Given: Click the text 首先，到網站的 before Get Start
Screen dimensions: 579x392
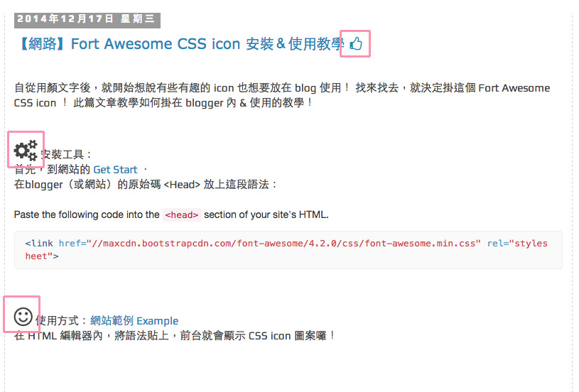Looking at the screenshot, I should click(52, 170).
